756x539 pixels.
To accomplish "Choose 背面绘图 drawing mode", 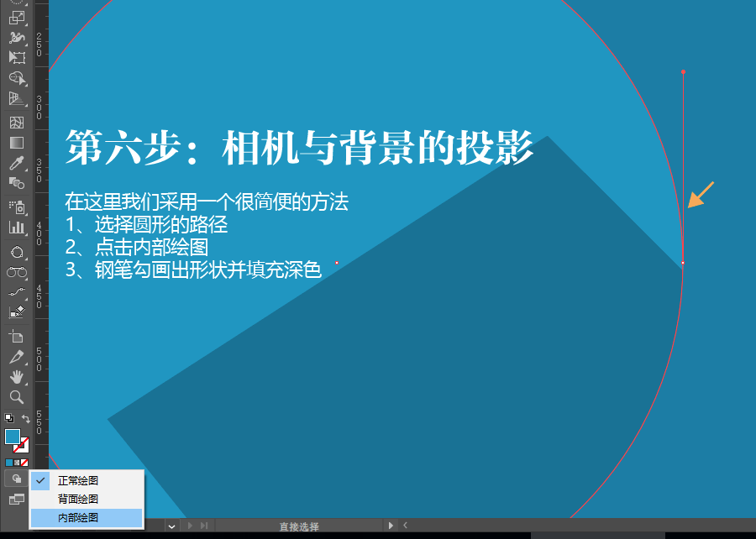I will click(87, 499).
